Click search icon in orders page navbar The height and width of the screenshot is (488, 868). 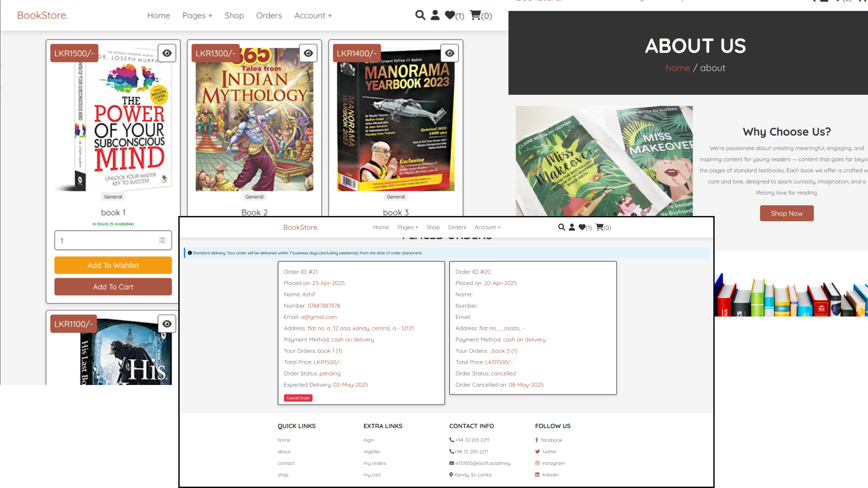(561, 227)
